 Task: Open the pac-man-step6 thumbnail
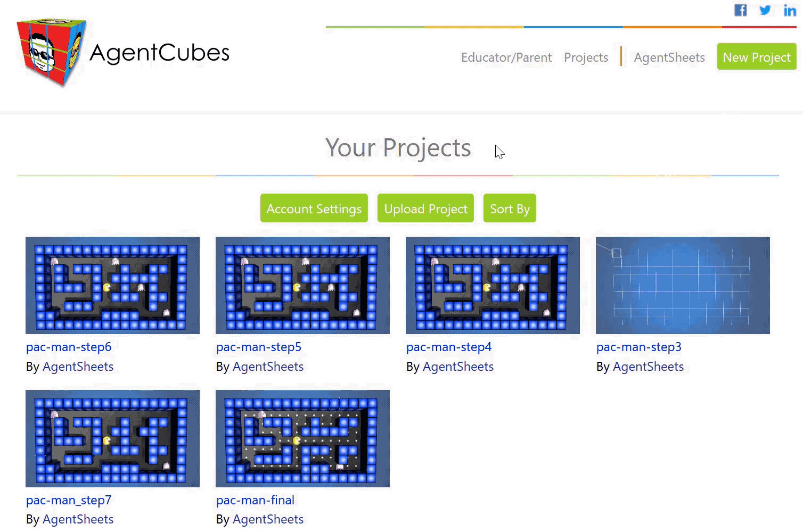tap(112, 285)
